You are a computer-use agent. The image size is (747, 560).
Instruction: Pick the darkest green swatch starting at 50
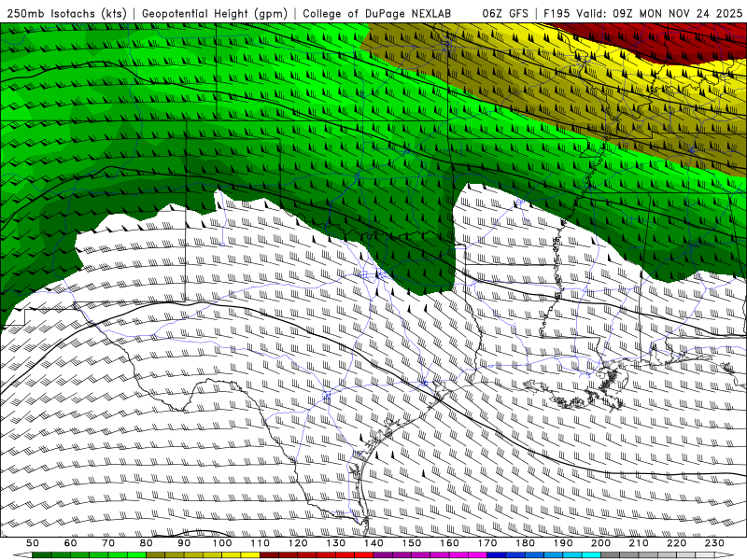point(42,554)
